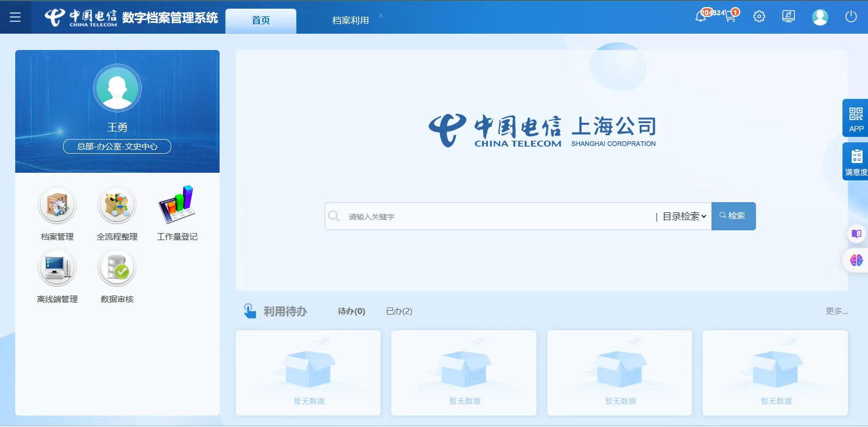This screenshot has height=427, width=868.
Task: Expand the 目录检索 search type dropdown
Action: [x=684, y=216]
